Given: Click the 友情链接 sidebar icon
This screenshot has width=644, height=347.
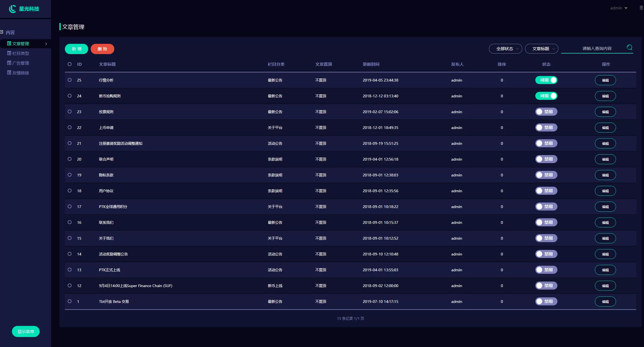Looking at the screenshot, I should [9, 73].
